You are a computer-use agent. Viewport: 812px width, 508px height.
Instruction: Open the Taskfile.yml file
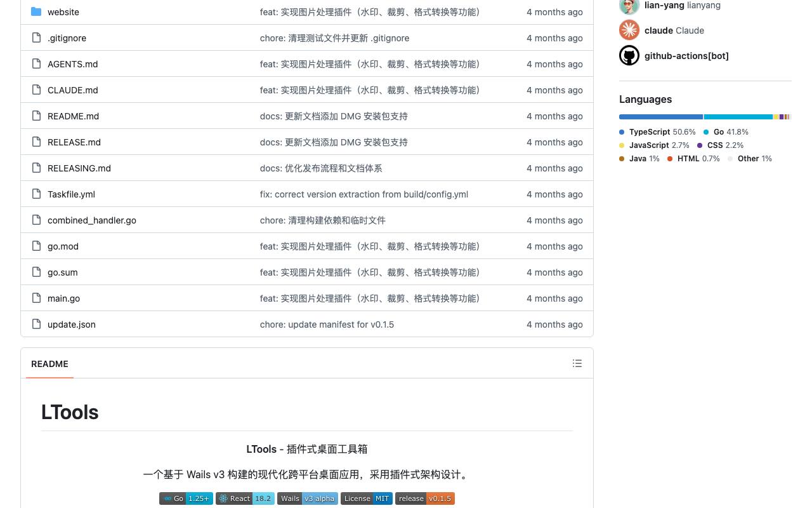coord(71,194)
